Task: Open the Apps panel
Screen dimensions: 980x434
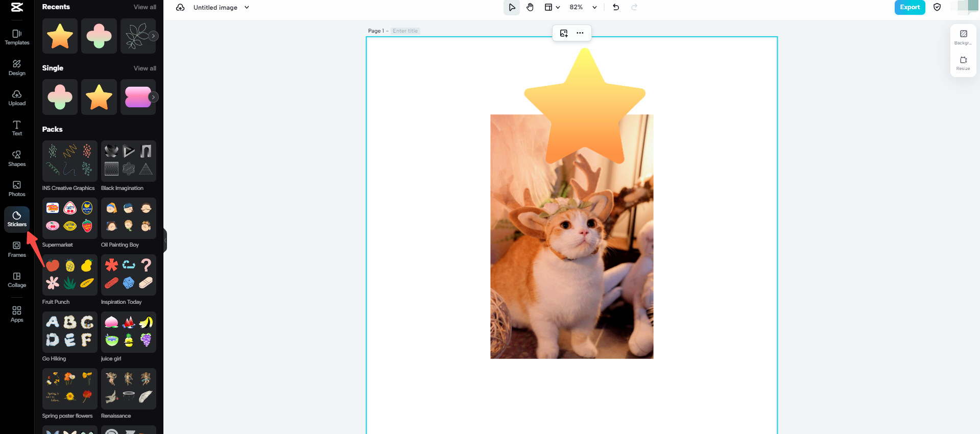Action: (17, 314)
